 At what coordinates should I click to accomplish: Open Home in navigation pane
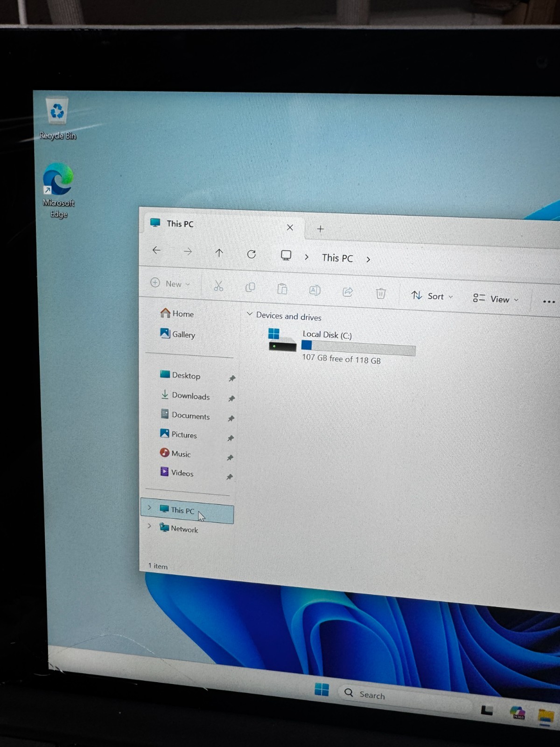[x=177, y=313]
